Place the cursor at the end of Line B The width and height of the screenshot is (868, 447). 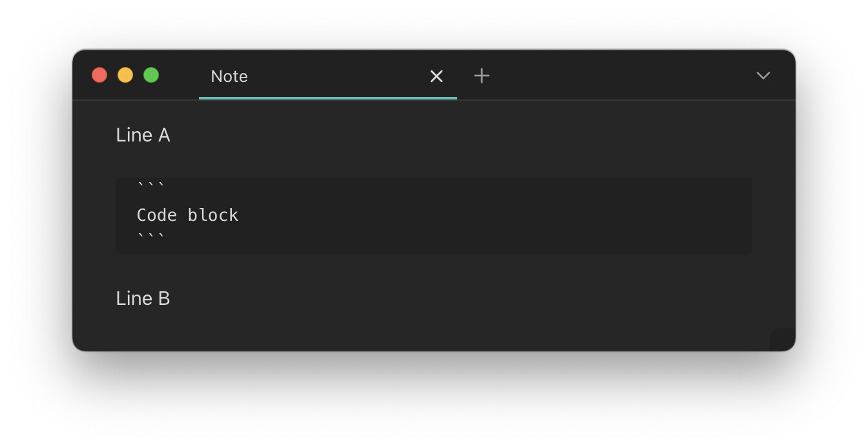[171, 298]
